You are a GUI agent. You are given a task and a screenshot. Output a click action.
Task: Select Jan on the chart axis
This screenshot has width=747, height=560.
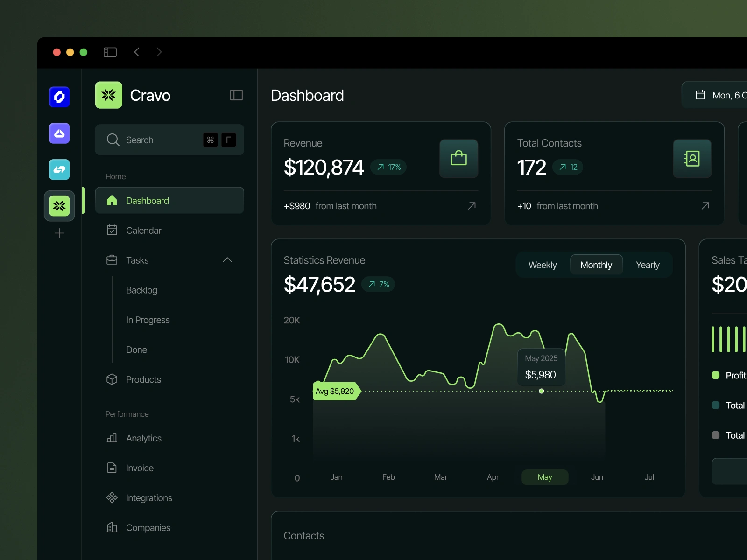(337, 477)
